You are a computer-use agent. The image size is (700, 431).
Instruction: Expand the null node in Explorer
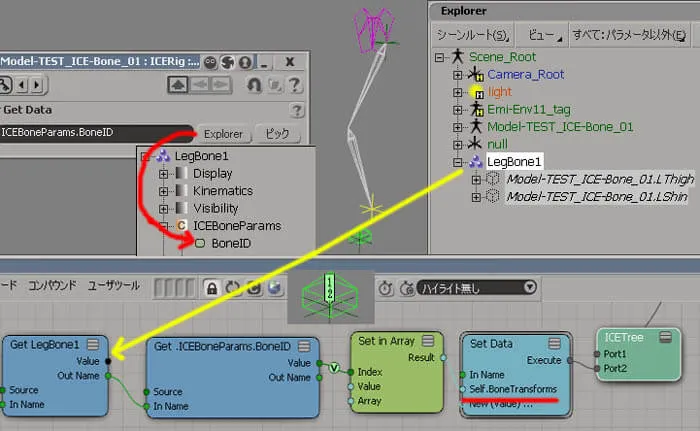457,145
